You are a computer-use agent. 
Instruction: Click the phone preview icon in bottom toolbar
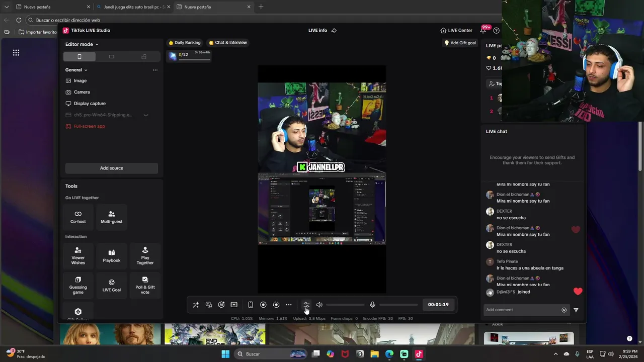(251, 305)
